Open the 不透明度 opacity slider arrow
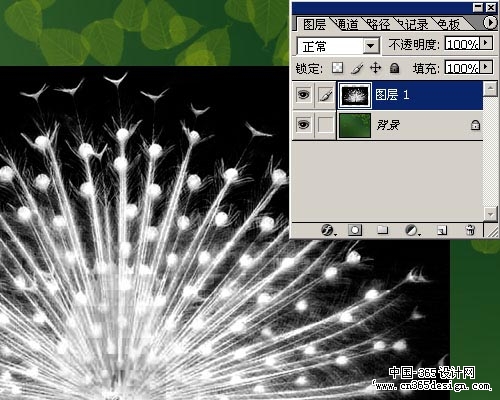The image size is (500, 400). 486,43
